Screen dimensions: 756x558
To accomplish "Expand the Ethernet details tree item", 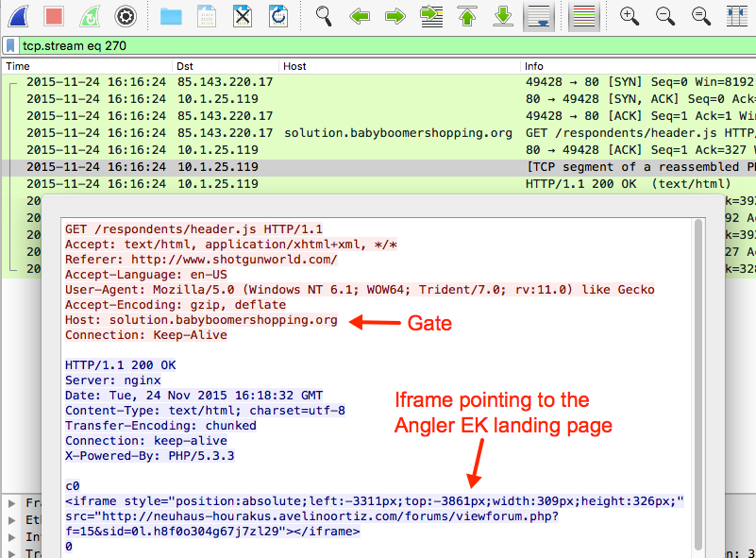I will 12,520.
